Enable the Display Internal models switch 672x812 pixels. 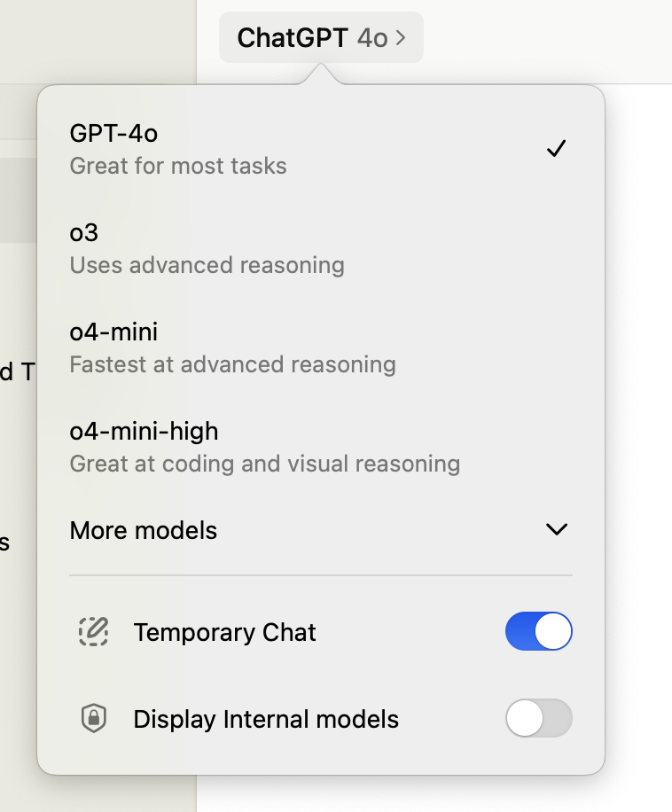539,718
